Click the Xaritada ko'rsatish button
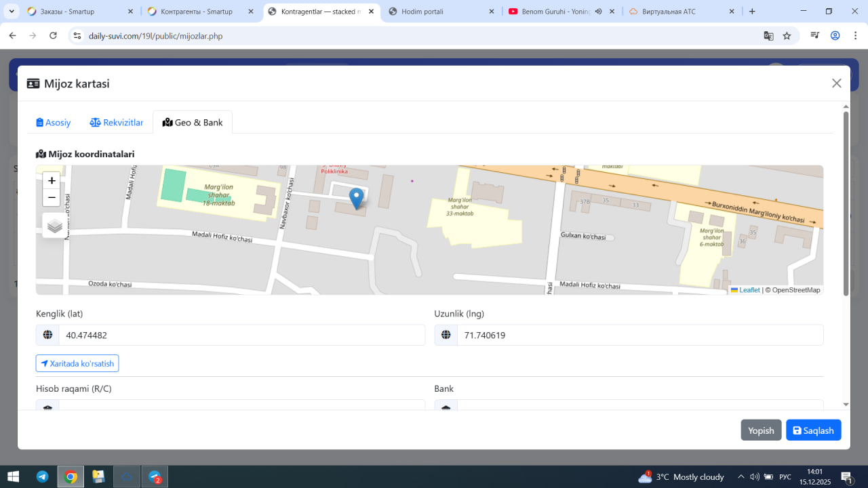Screen dimensions: 868x488 77,363
